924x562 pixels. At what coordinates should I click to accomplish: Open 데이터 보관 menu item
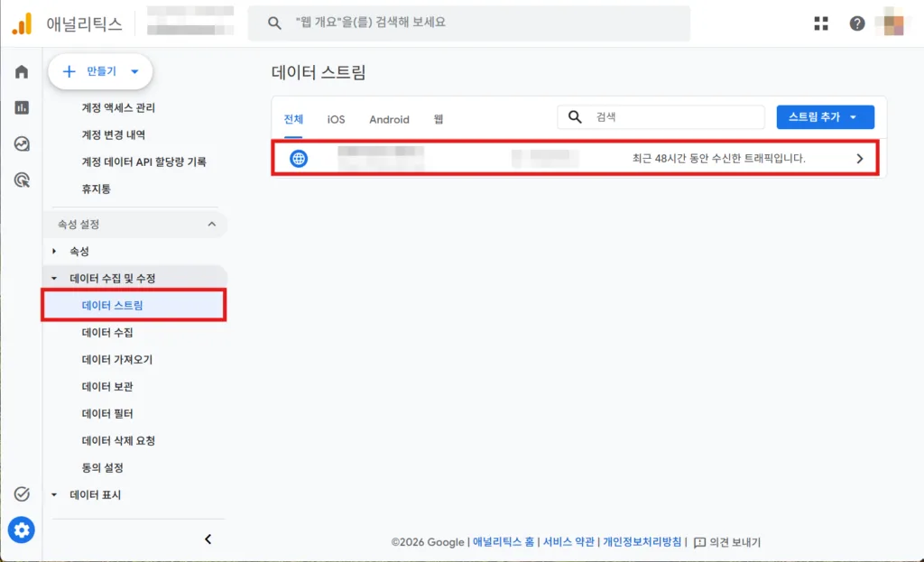click(107, 387)
